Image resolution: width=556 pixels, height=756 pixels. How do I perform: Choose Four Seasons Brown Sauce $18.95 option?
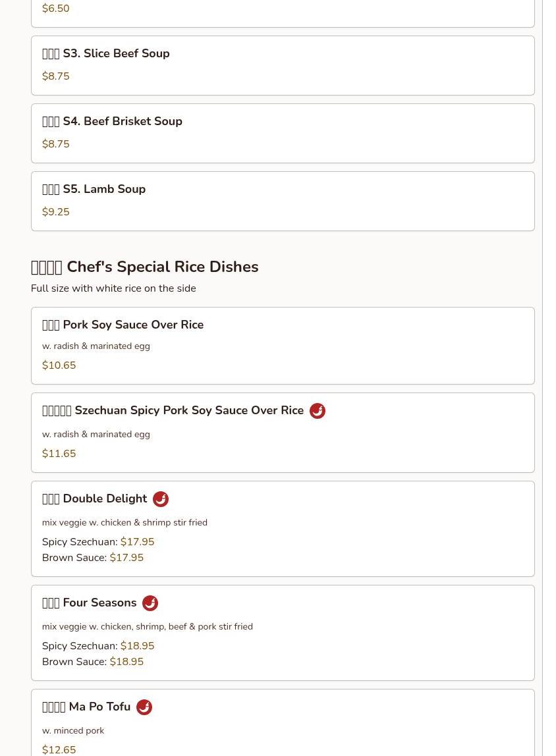click(93, 662)
